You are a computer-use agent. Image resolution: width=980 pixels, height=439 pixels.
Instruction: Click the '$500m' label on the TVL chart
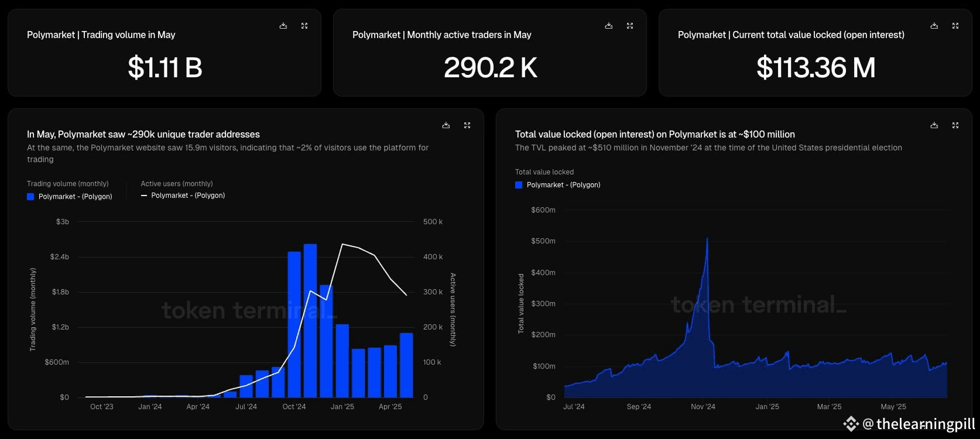pyautogui.click(x=543, y=241)
